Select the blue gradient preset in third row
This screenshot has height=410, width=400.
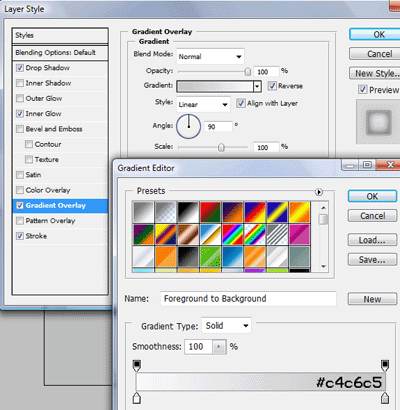(x=233, y=257)
